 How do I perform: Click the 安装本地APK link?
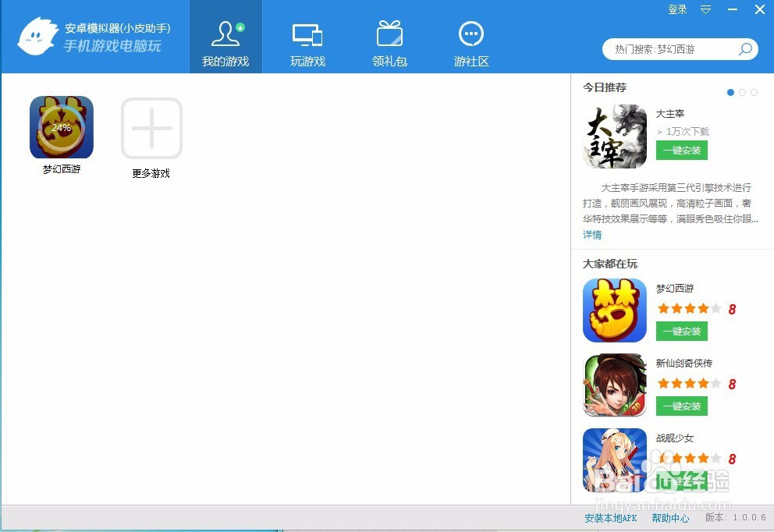click(x=611, y=518)
